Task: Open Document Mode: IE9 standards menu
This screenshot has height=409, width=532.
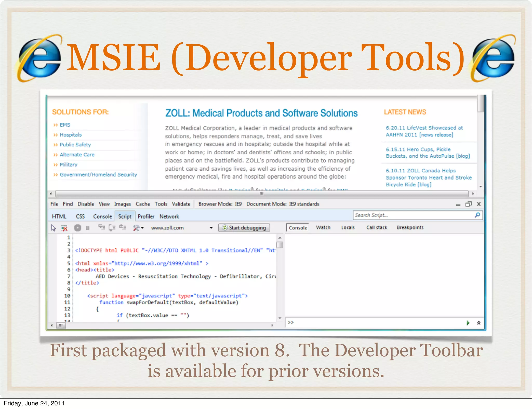Action: click(283, 204)
